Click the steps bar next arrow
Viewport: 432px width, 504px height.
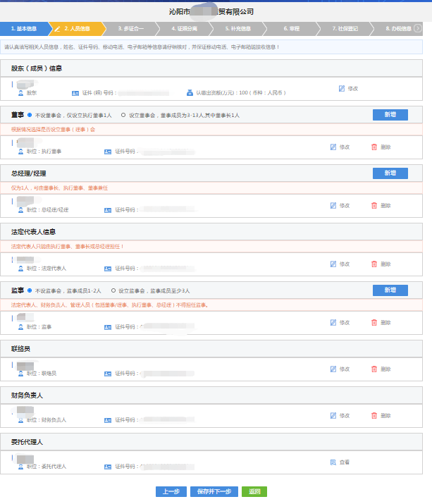pos(417,28)
